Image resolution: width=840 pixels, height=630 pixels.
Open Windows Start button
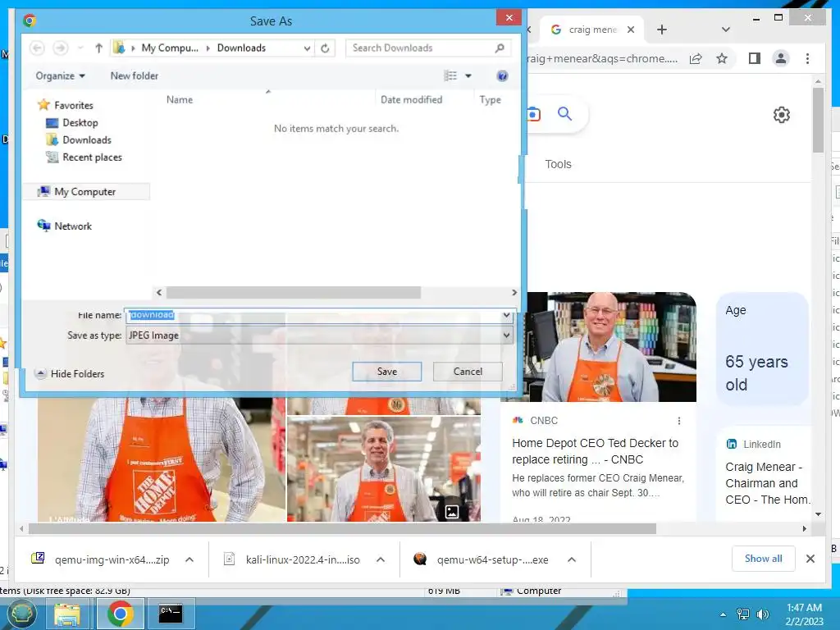21,614
